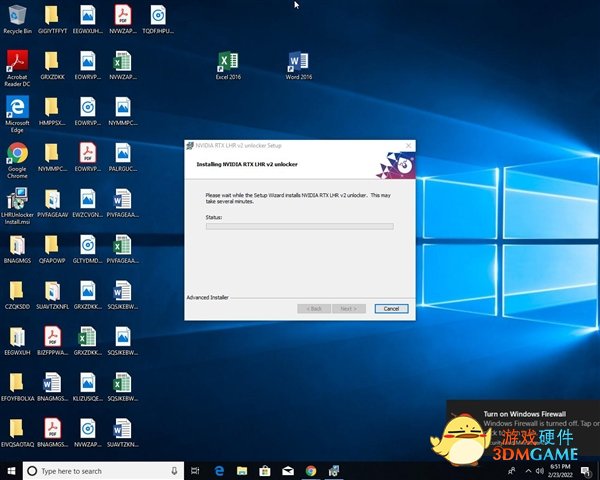The width and height of the screenshot is (600, 480).
Task: Select the QFAPOWP folder
Action: click(52, 250)
